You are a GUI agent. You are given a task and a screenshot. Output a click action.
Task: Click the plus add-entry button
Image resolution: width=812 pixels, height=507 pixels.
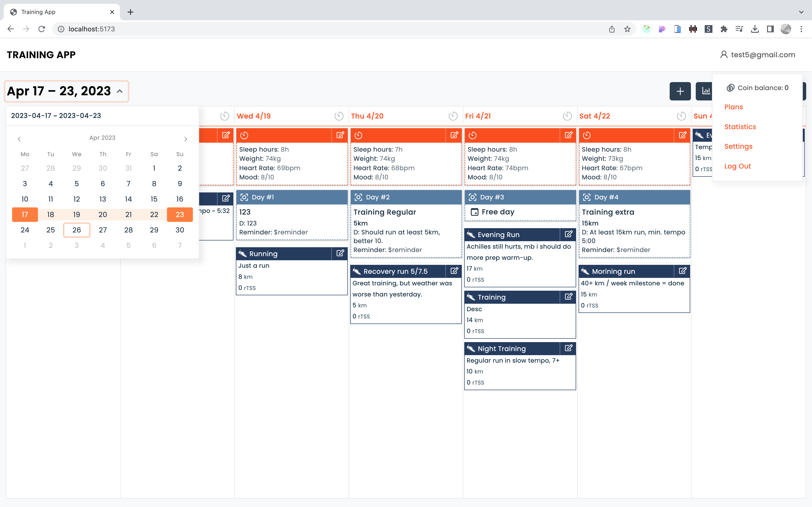point(680,91)
